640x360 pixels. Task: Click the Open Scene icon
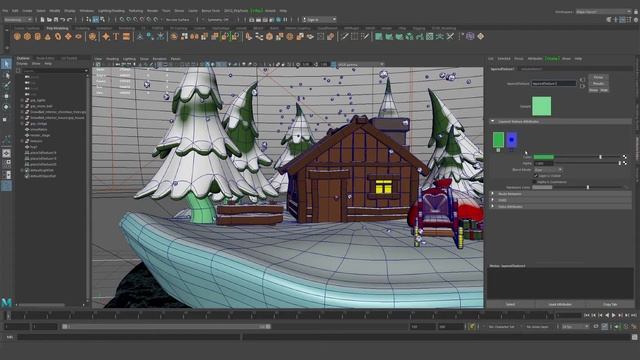click(49, 19)
